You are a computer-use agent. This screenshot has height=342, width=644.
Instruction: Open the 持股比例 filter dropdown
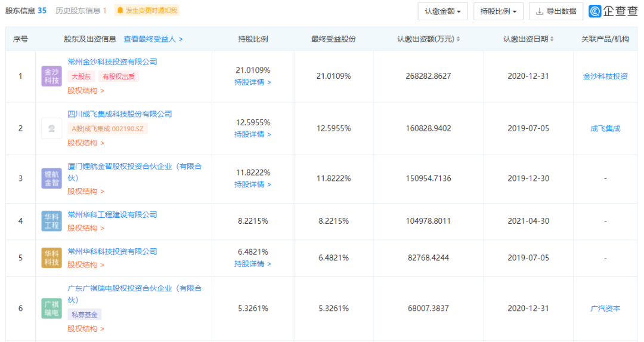click(498, 11)
